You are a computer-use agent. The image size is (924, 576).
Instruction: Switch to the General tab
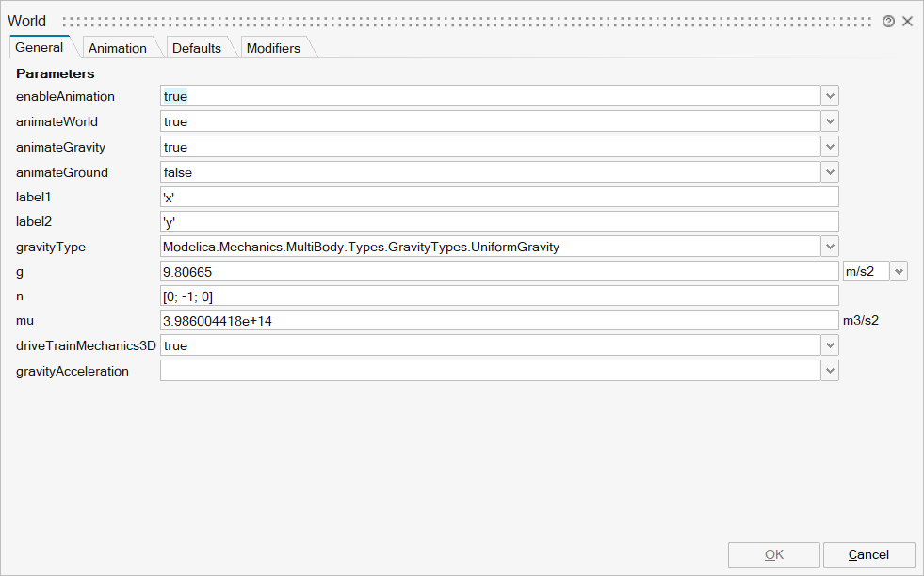[x=40, y=47]
